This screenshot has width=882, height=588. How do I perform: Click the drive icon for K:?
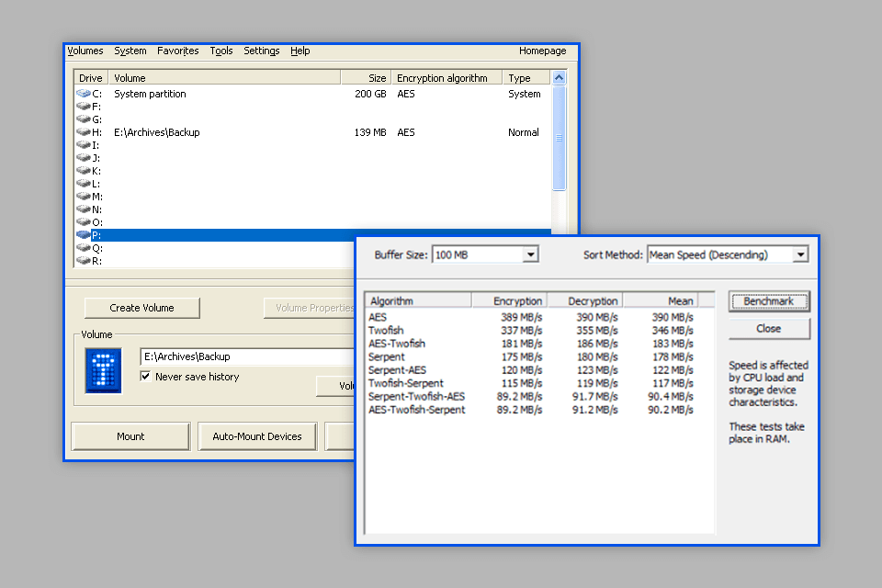click(84, 171)
